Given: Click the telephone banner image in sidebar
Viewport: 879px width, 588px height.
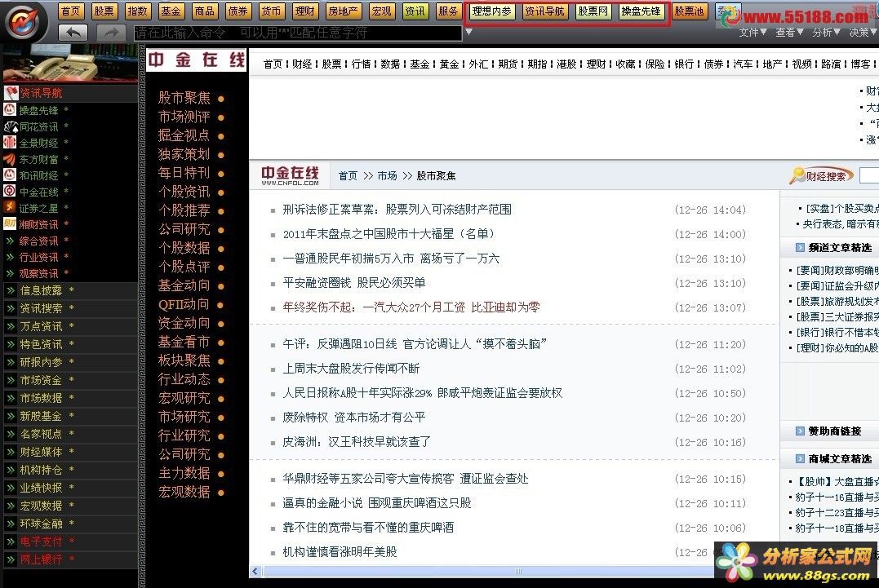Looking at the screenshot, I should 70,64.
